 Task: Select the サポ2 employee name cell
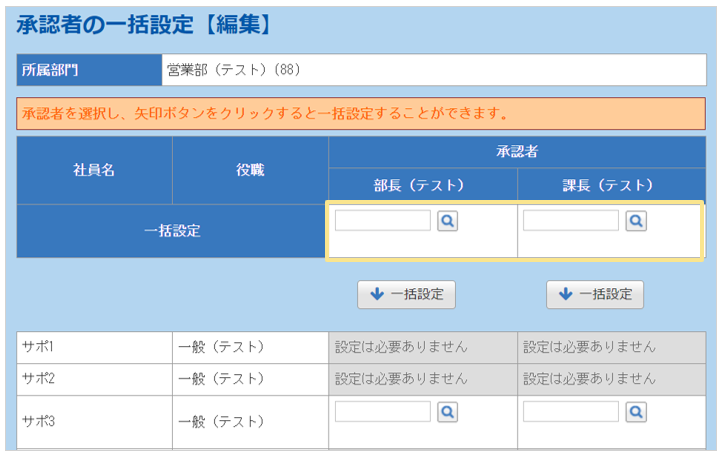[x=94, y=379]
